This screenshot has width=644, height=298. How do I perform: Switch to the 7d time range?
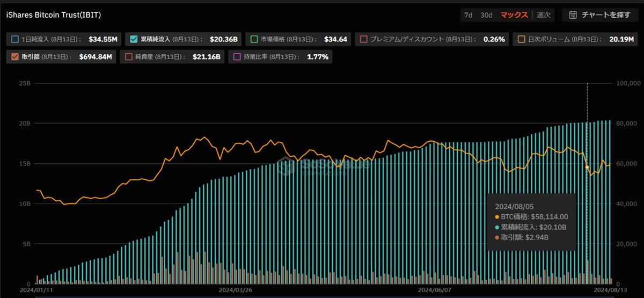(469, 15)
